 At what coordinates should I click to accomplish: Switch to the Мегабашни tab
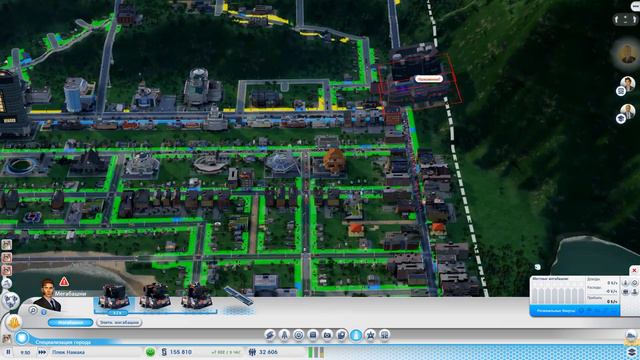[x=70, y=322]
